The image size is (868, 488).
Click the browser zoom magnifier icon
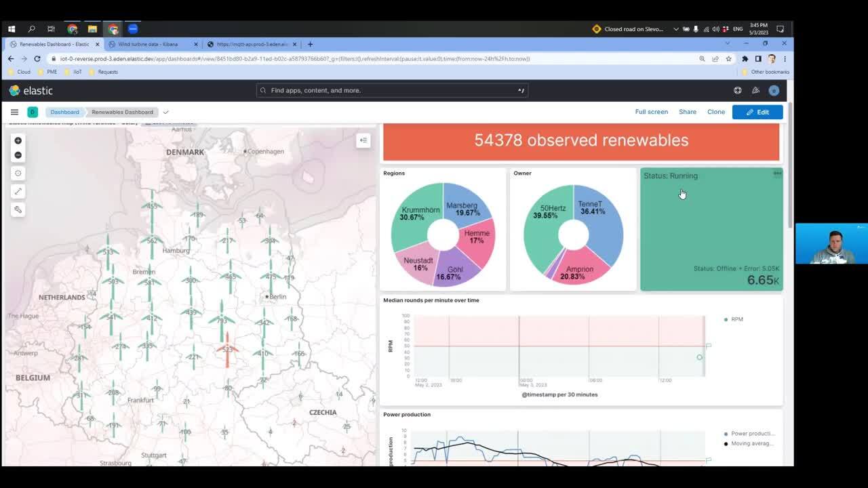point(702,59)
